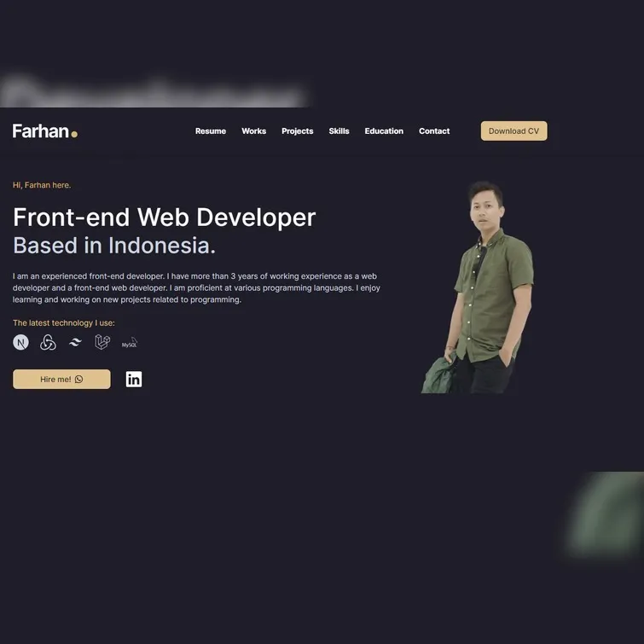Click the blurred green image at bottom right

(x=605, y=513)
